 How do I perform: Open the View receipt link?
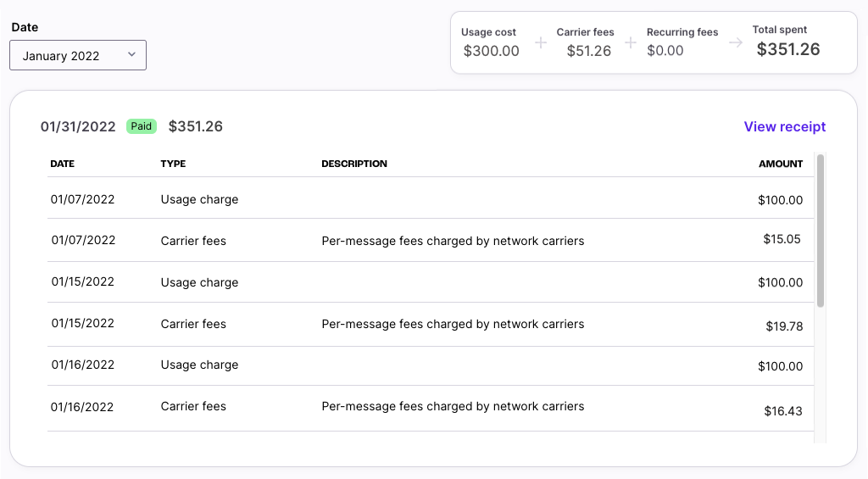tap(784, 126)
